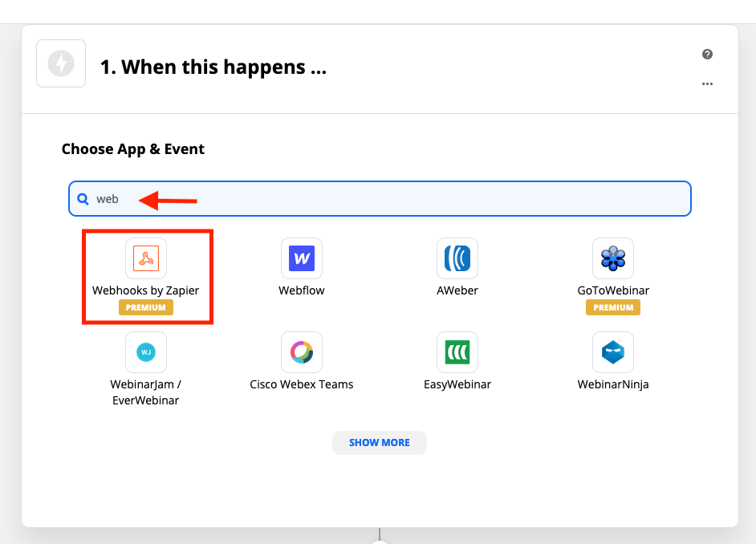
Task: Pick the EasyWebinar green icon
Action: (x=457, y=352)
